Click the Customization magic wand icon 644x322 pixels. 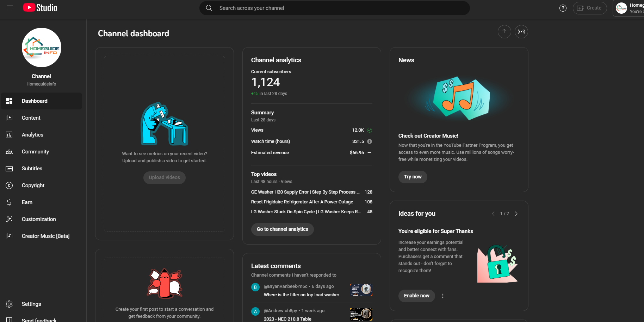(9, 219)
